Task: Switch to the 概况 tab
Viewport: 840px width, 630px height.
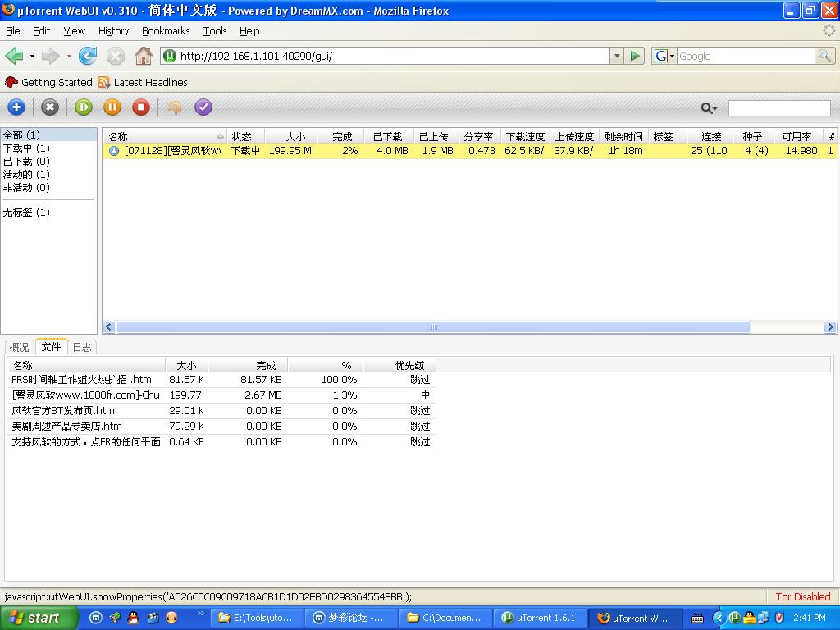Action: click(x=20, y=347)
